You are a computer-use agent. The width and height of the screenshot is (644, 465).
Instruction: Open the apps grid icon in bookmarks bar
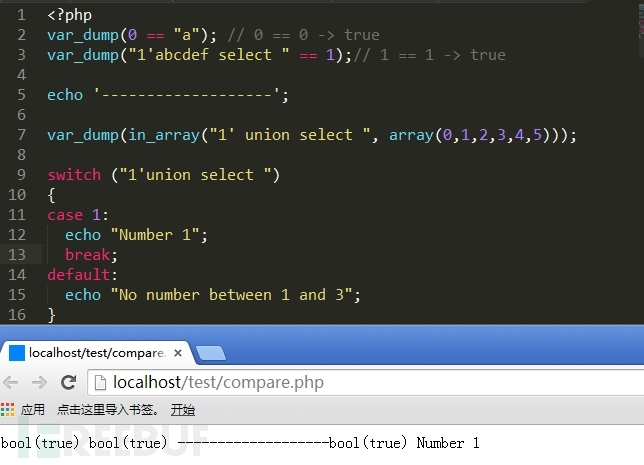[7, 410]
